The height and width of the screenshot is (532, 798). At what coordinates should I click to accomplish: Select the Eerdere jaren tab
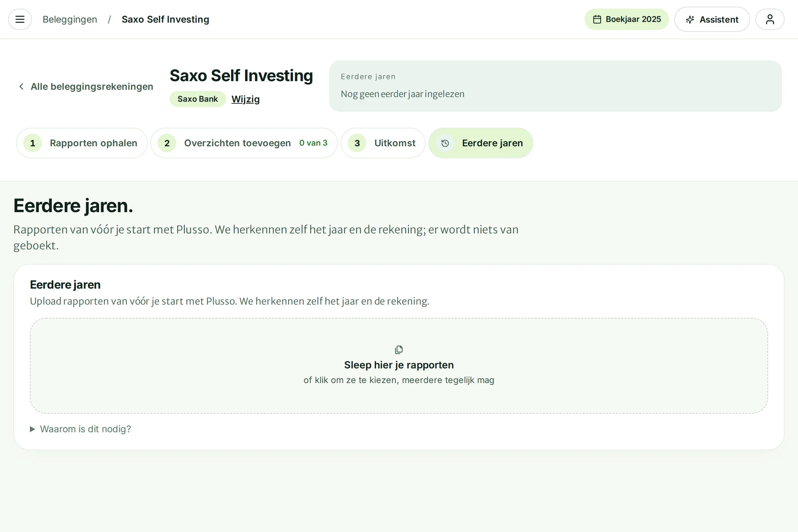(480, 143)
